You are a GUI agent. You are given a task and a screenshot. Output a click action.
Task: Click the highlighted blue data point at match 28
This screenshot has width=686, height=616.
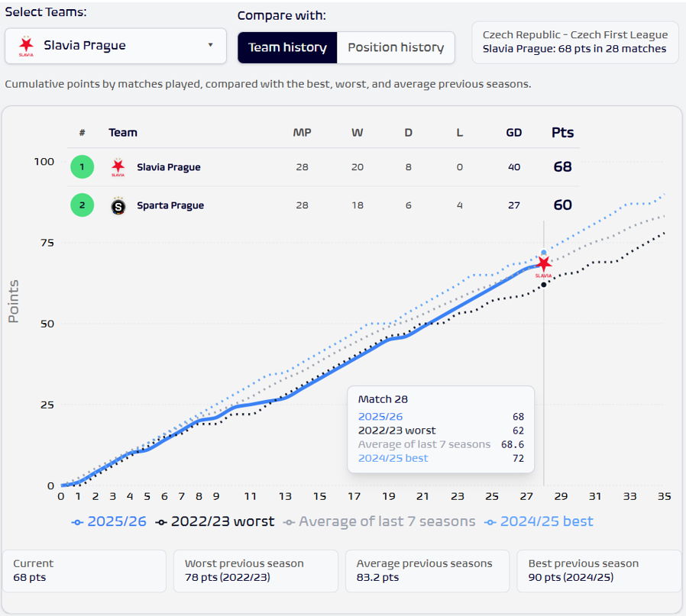(x=542, y=252)
